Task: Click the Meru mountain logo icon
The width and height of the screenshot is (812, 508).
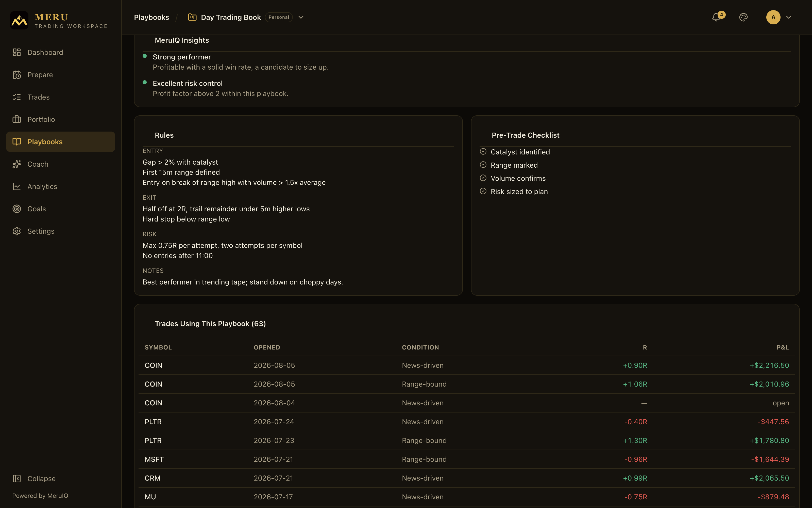Action: point(19,21)
